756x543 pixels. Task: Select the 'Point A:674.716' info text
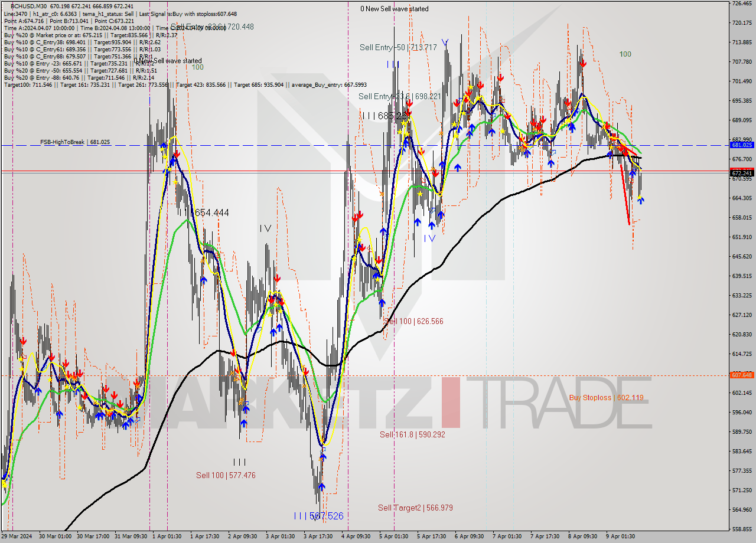24,21
